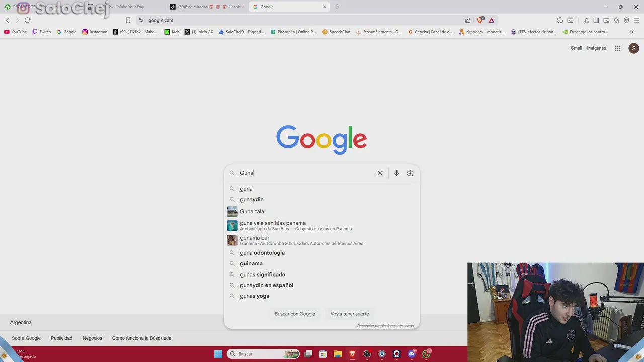Select the suggestion guinama
Screen dimensions: 644x362
point(322,263)
